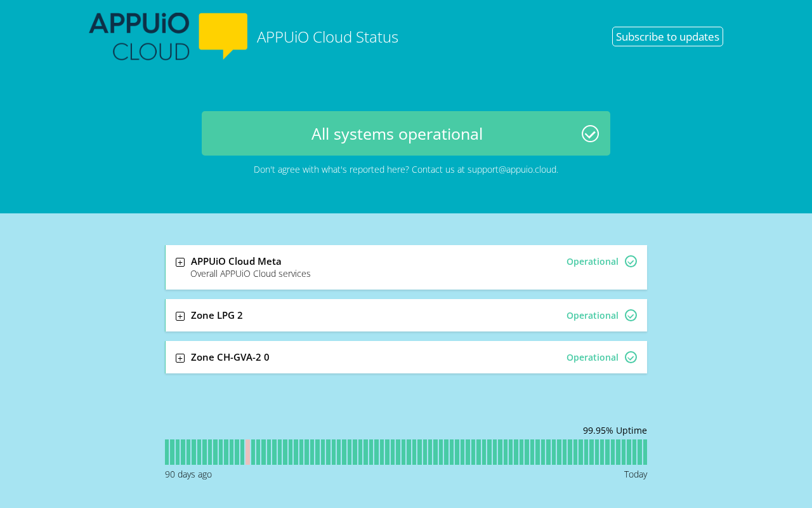Screen dimensions: 812x508
Task: Click the yellow speech bubble logo icon
Action: click(223, 36)
